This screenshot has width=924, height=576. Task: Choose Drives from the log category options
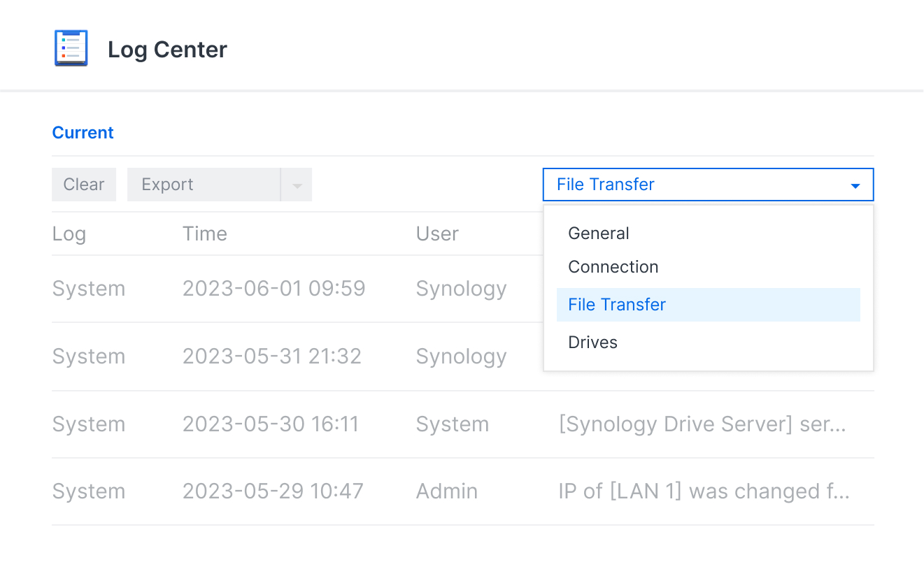pyautogui.click(x=592, y=342)
